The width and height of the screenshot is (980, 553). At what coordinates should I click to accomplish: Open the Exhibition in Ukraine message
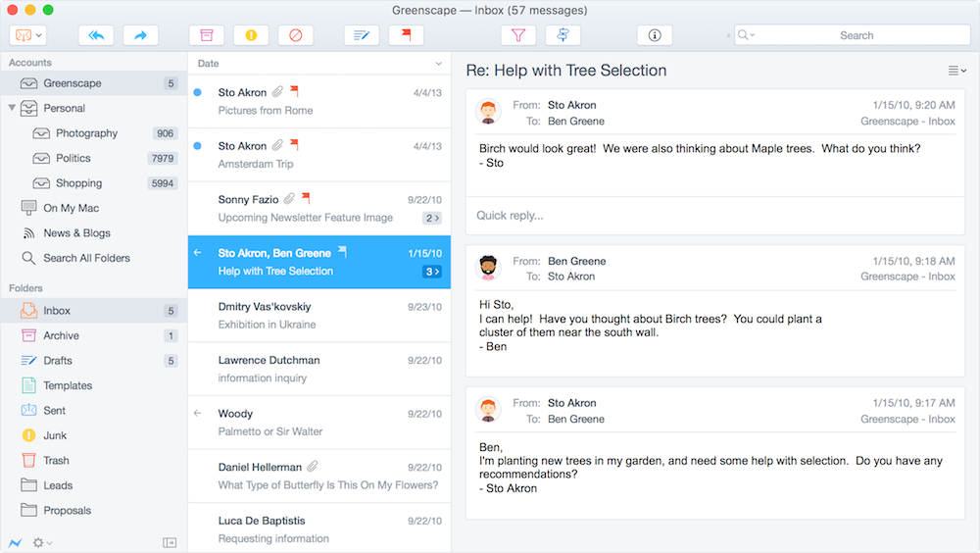318,315
